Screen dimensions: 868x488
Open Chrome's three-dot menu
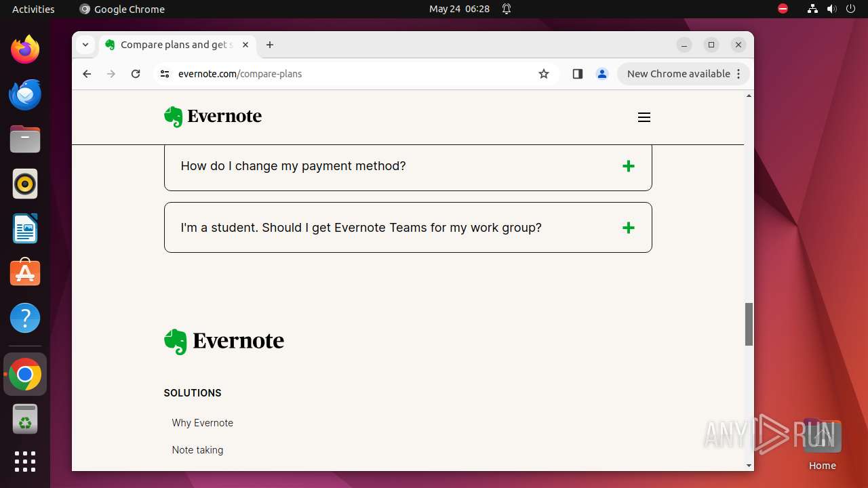(739, 74)
